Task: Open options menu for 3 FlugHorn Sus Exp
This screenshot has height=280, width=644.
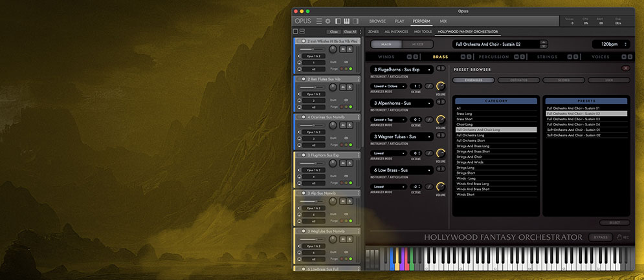Action: [x=358, y=155]
